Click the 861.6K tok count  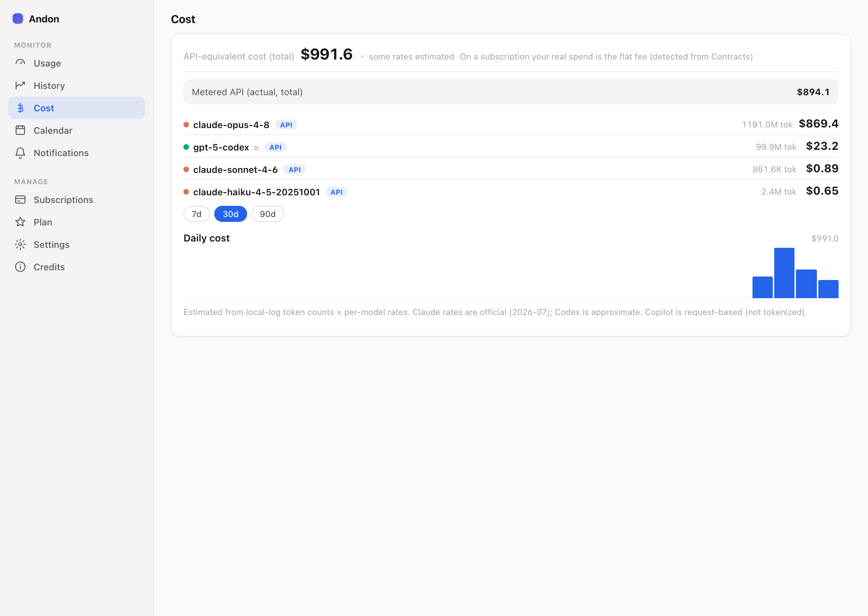pos(774,169)
